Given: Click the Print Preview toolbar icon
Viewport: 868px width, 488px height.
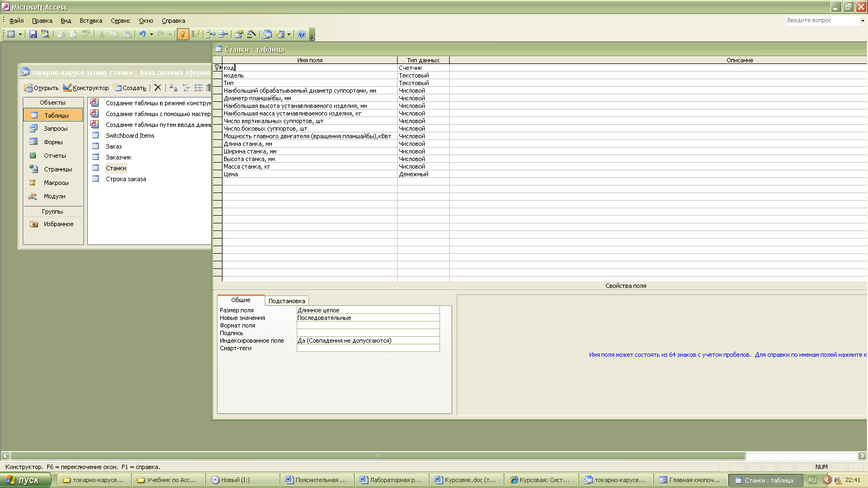Looking at the screenshot, I should [x=74, y=34].
